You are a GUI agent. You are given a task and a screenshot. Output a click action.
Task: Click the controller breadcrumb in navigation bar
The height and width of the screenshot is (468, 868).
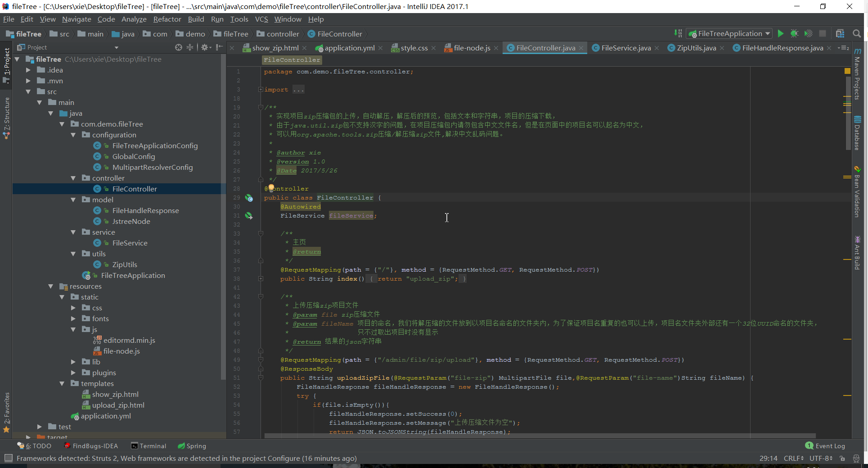(278, 34)
